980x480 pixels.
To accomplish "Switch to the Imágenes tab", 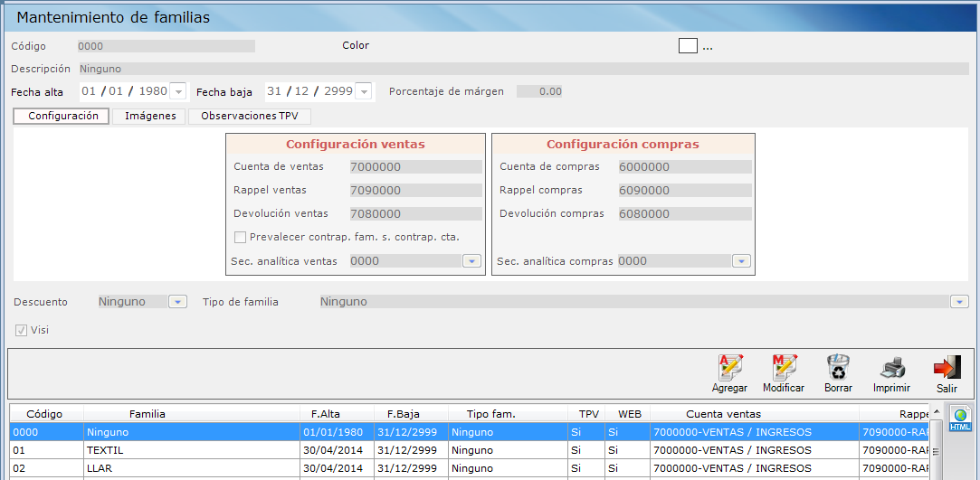I will [x=150, y=117].
